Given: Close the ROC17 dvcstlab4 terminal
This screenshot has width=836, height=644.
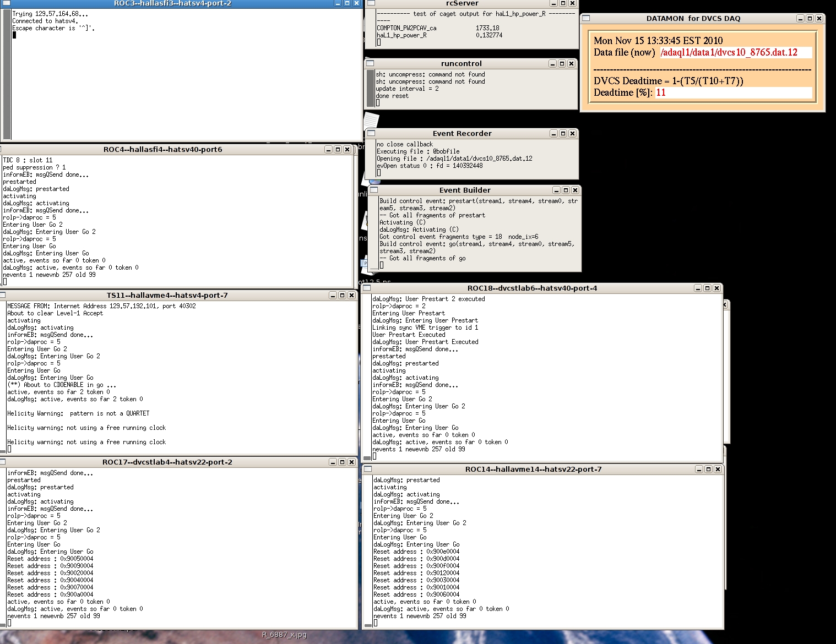Looking at the screenshot, I should (351, 462).
